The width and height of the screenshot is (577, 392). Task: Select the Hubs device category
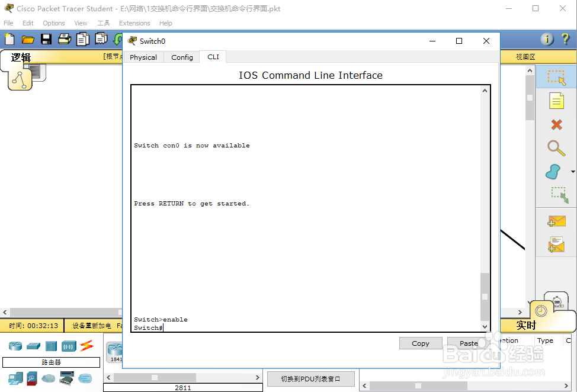[51, 346]
